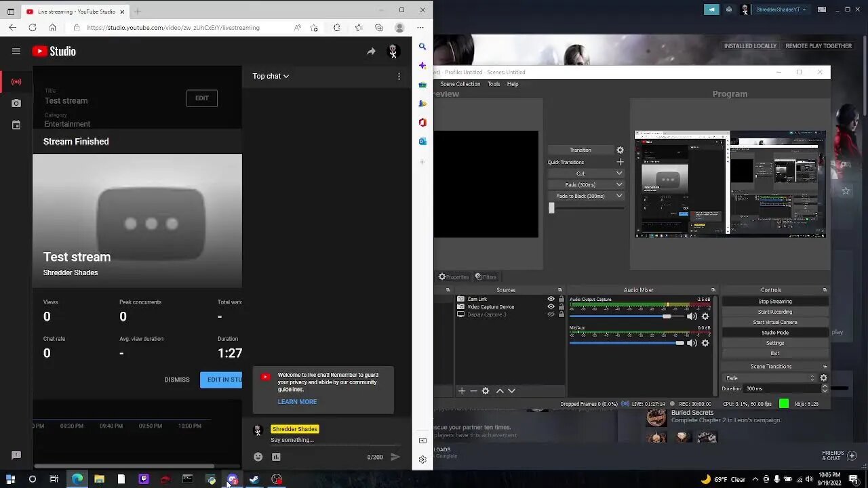
Task: Add a quick transition with plus icon
Action: click(x=620, y=162)
